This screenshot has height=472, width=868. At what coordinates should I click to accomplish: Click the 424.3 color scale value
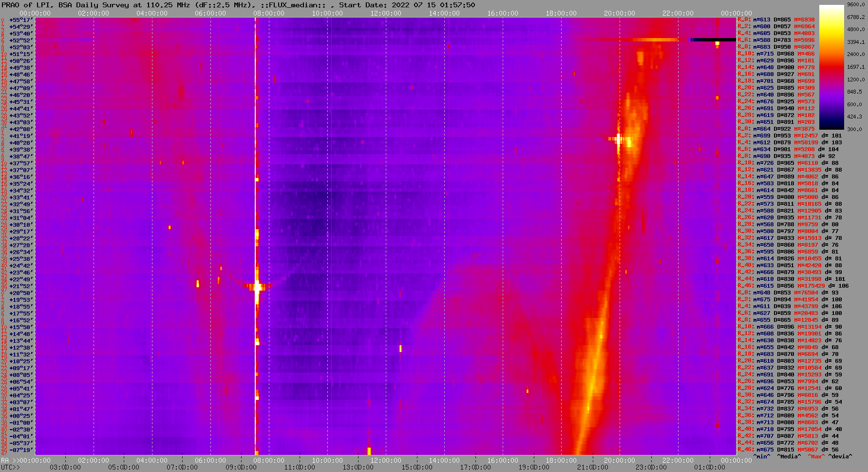(854, 117)
